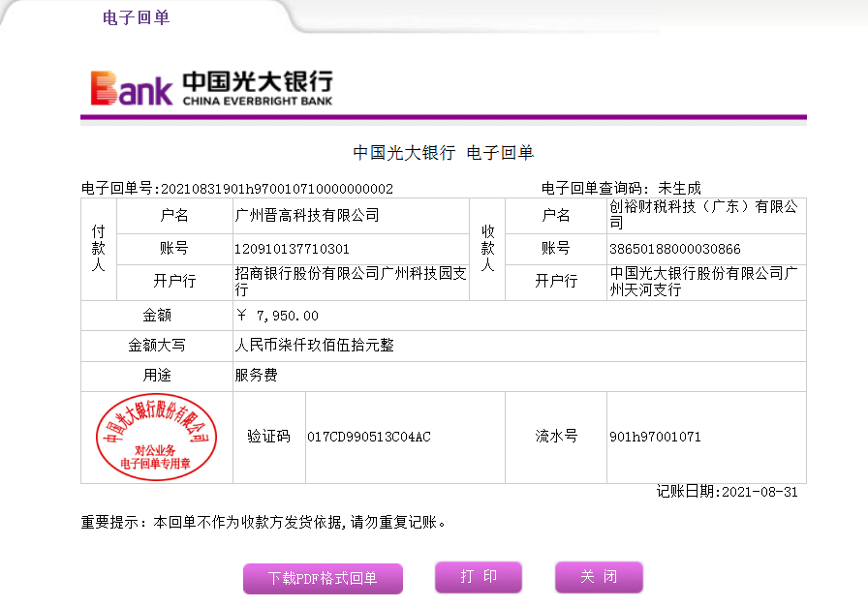The image size is (868, 607).
Task: Click serial number 901h97001071
Action: 655,437
